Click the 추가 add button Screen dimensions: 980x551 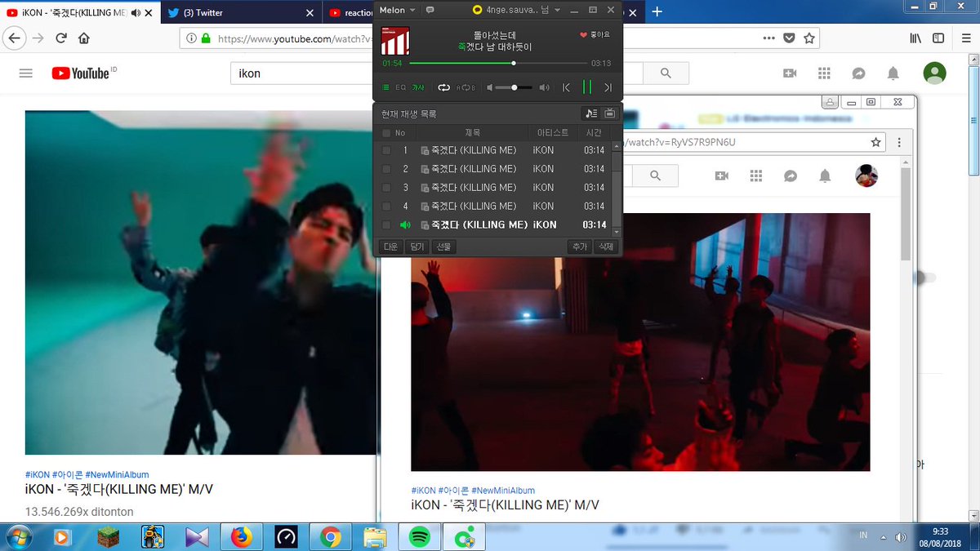pos(580,247)
